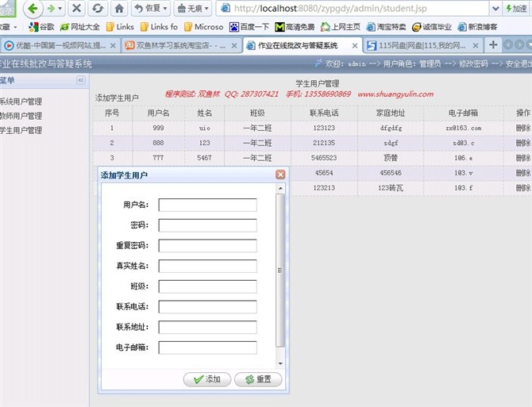Click the 用户名 column header
Viewport: 532px width, 407px height.
[159, 113]
